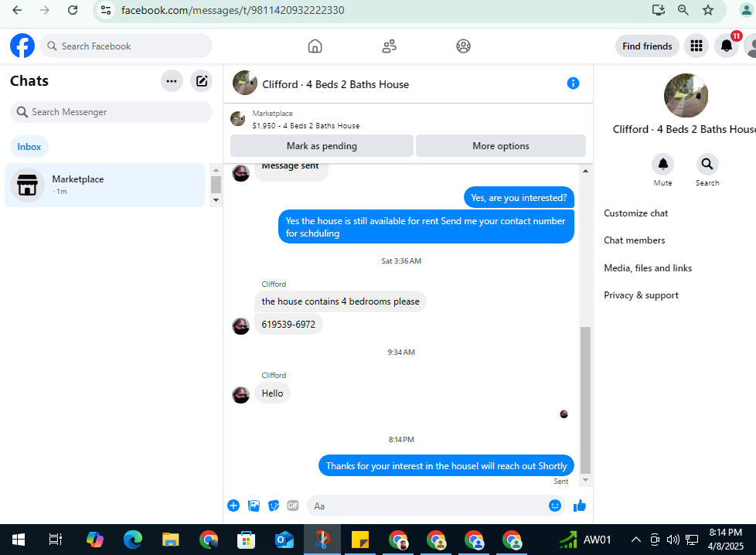
Task: Start a new message with compose icon
Action: (x=202, y=81)
